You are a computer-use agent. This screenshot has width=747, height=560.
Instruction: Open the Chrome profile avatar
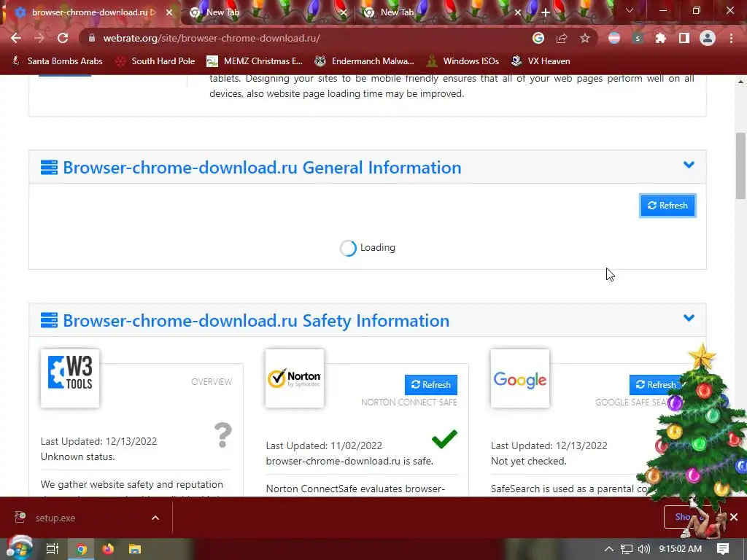pyautogui.click(x=708, y=38)
